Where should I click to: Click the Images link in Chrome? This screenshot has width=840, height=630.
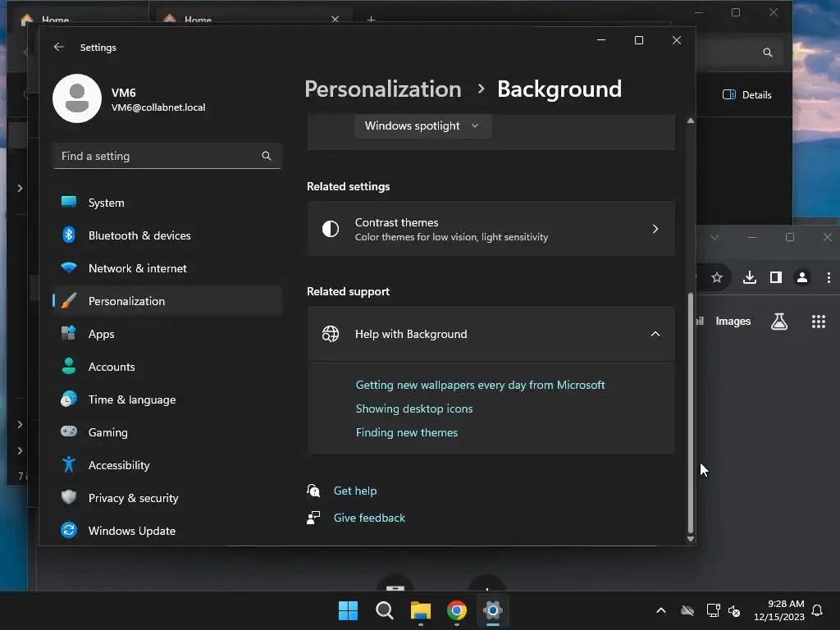click(733, 322)
